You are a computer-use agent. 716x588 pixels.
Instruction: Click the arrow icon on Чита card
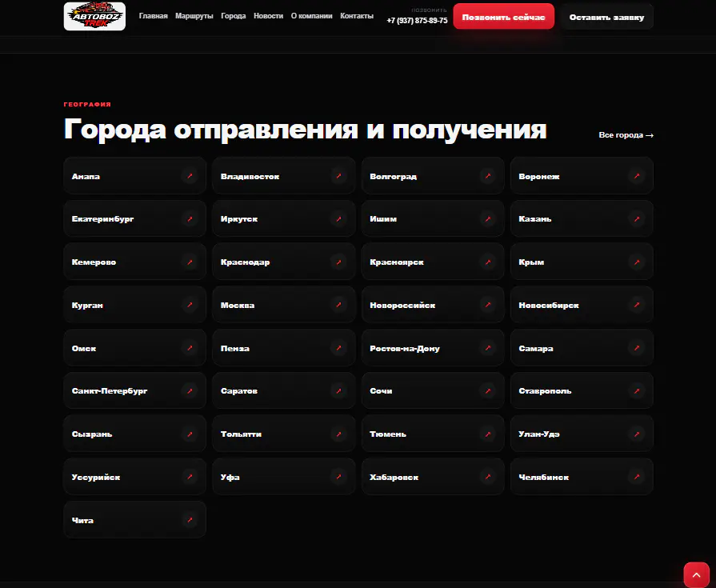pyautogui.click(x=190, y=519)
